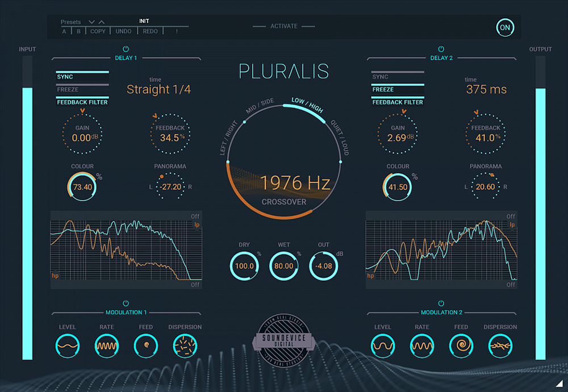Screen dimensions: 568x392
Task: Click the 1976 Hz crossover dial
Action: [x=284, y=162]
